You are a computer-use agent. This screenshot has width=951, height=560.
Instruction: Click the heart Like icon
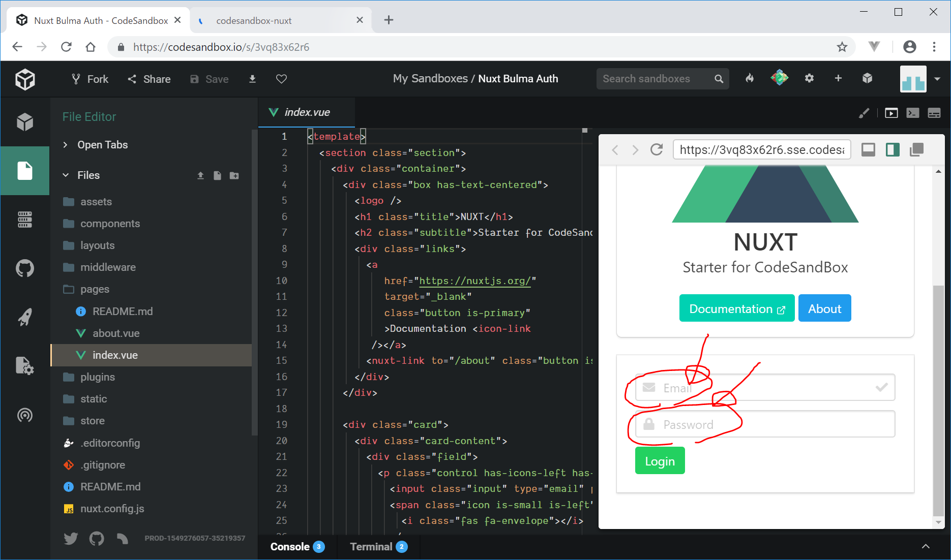[x=281, y=79]
